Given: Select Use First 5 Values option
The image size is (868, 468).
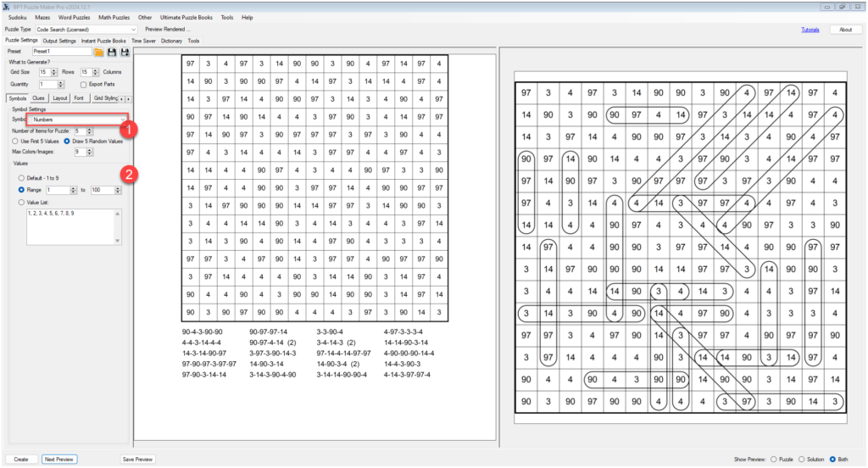Looking at the screenshot, I should point(16,141).
